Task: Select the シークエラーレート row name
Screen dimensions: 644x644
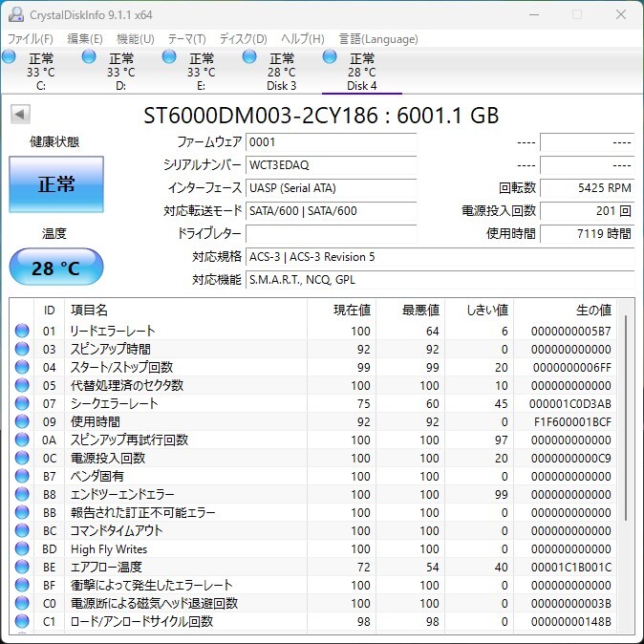Action: (114, 403)
